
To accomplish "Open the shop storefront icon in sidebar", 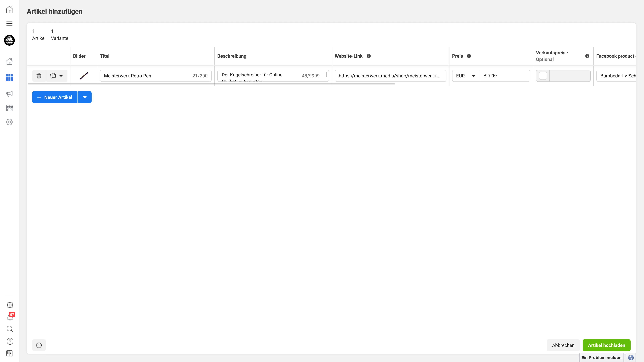I will point(9,108).
